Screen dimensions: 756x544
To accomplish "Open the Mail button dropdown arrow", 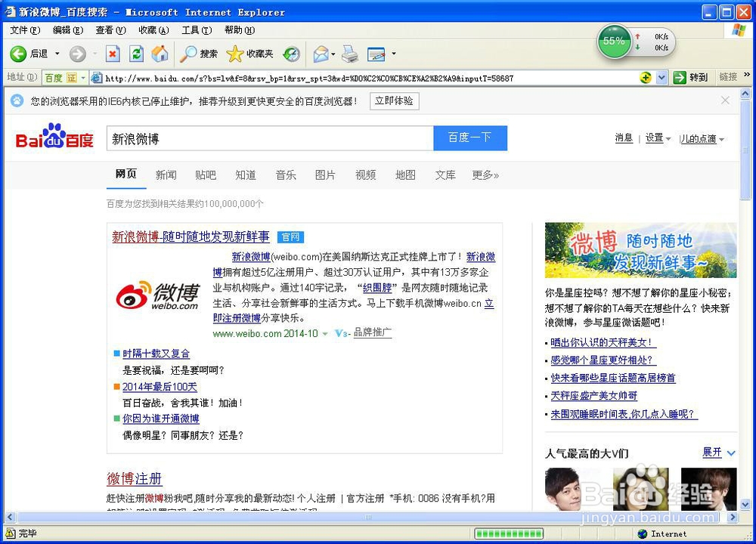I will (x=333, y=54).
